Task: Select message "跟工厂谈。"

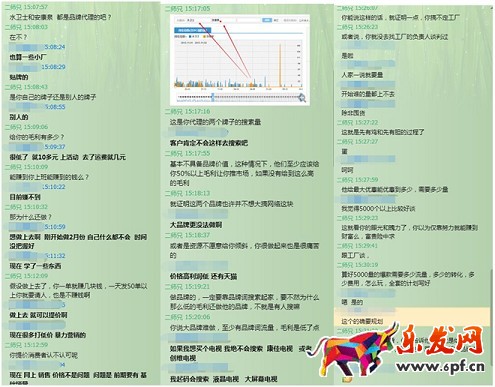Action: [x=355, y=256]
